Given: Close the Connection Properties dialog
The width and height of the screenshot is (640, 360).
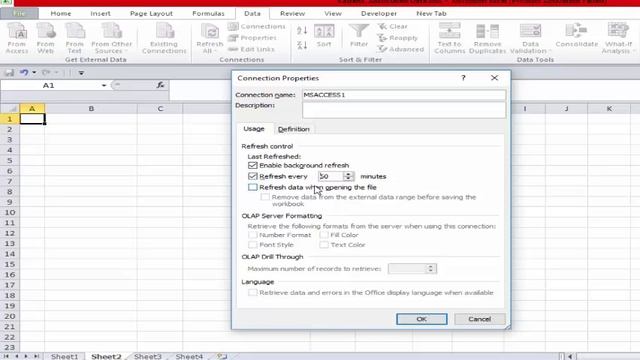Looking at the screenshot, I should pos(494,78).
